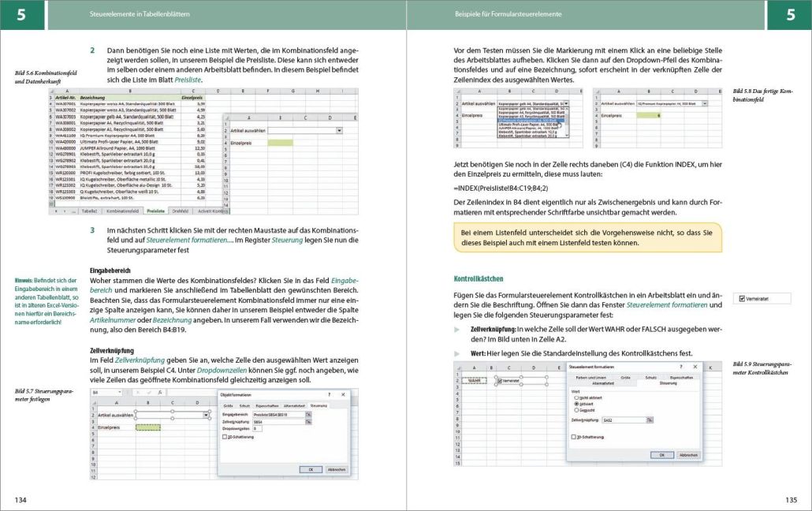Open empty combo box beside Preisliste table
Image resolution: width=812 pixels, height=511 pixels.
click(x=339, y=130)
